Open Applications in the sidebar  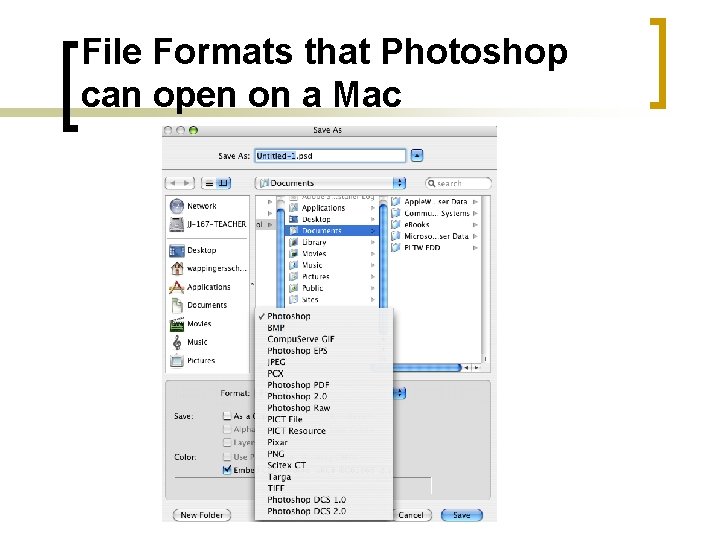coord(200,287)
